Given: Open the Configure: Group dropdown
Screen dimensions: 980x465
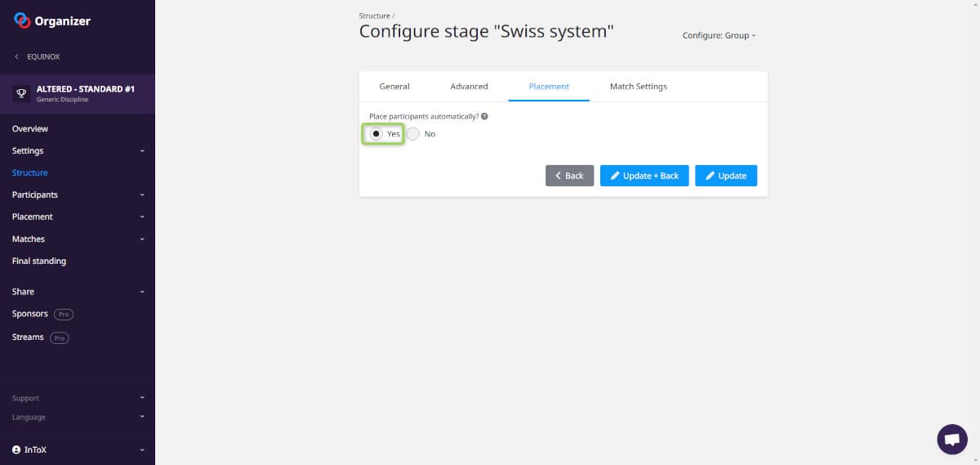Looking at the screenshot, I should coord(719,36).
